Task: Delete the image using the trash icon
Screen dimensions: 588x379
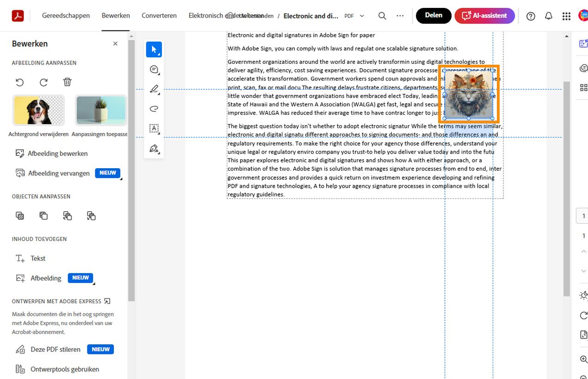Action: 67,82
